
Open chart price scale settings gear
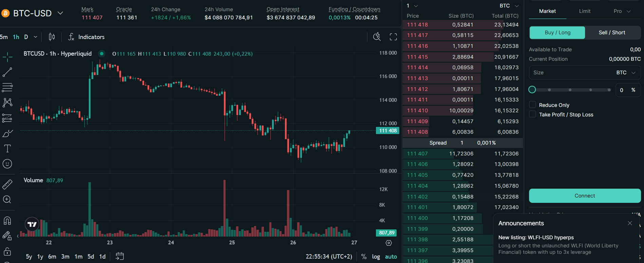[389, 243]
